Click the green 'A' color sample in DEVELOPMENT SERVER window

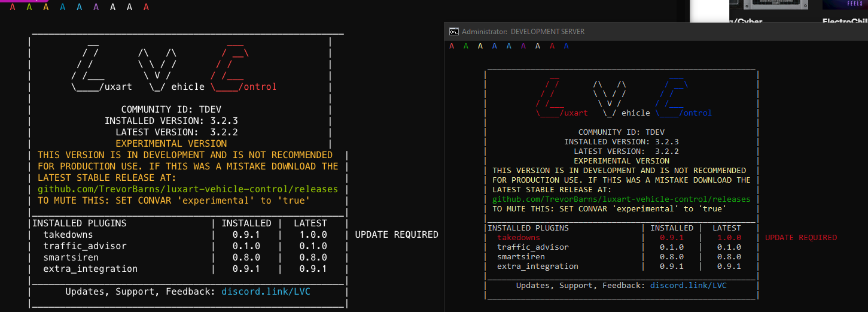(x=466, y=46)
